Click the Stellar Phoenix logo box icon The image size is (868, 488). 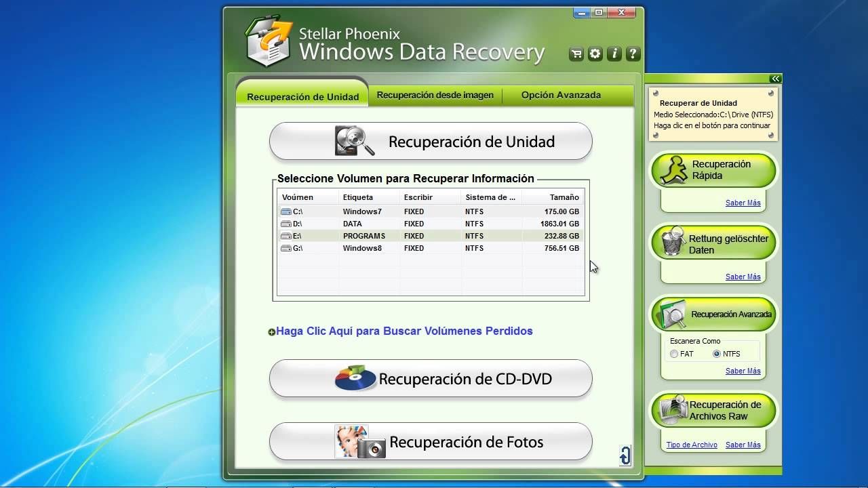[269, 42]
